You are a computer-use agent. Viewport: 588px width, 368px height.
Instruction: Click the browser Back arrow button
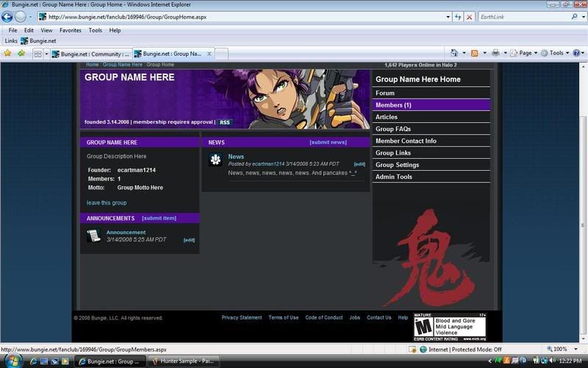(8, 16)
